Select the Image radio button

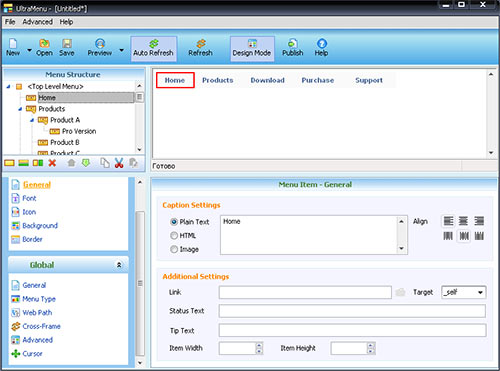point(174,249)
